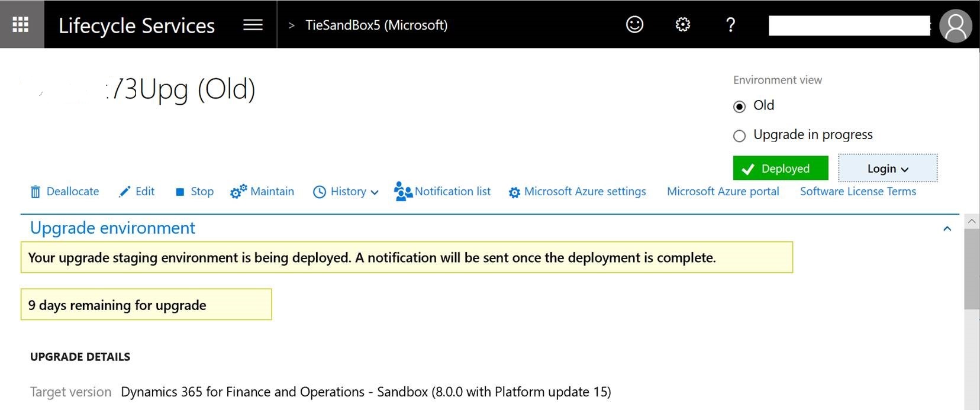Click the Deallocate trash icon
Viewport: 980px width, 410px height.
36,192
